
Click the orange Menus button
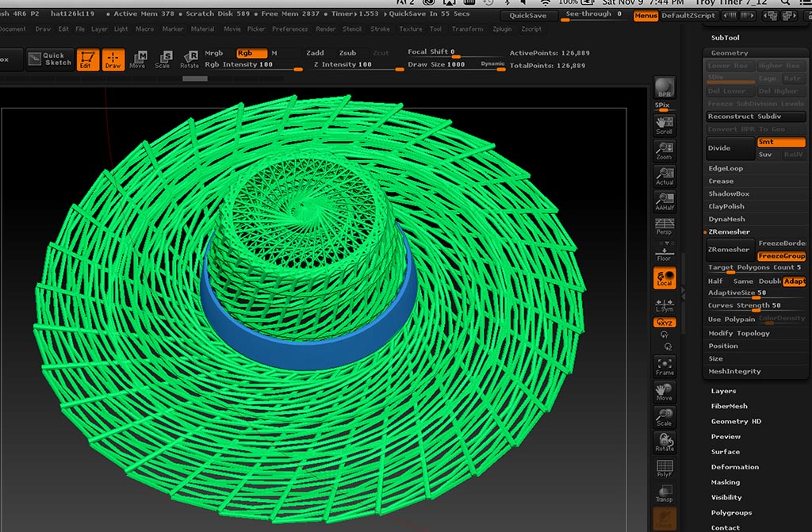tap(645, 16)
